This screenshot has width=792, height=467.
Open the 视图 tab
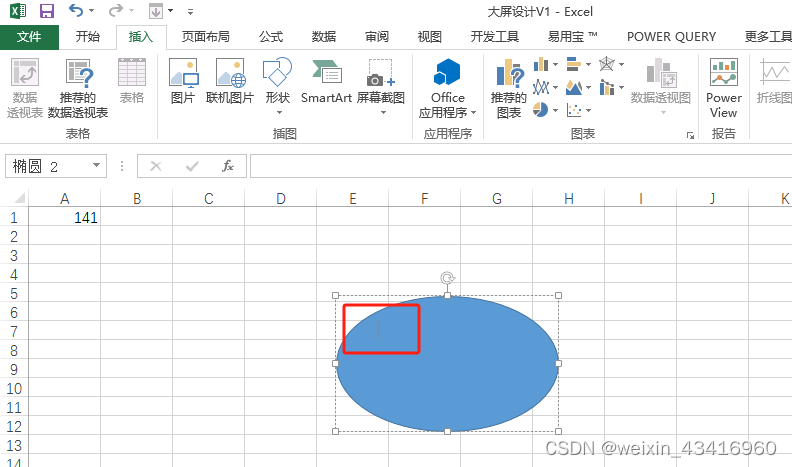pyautogui.click(x=430, y=37)
